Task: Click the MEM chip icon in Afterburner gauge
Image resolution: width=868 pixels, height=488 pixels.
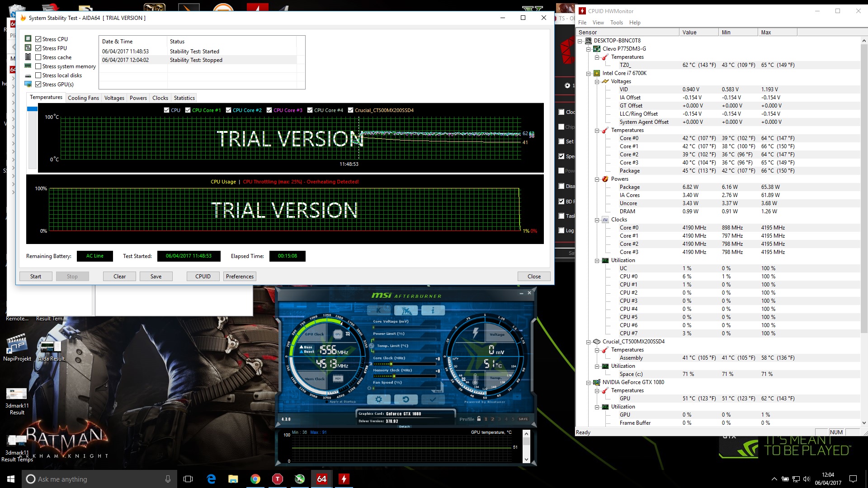Action: (x=338, y=379)
